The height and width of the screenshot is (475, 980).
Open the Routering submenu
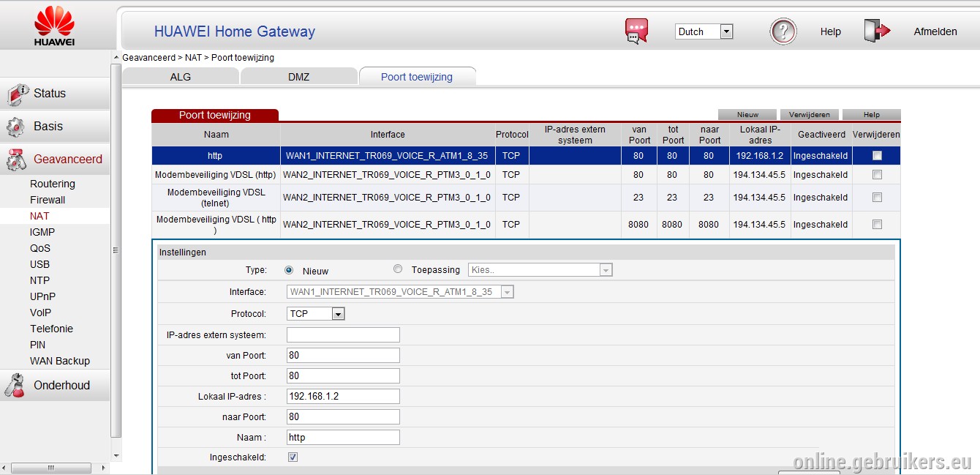tap(53, 184)
